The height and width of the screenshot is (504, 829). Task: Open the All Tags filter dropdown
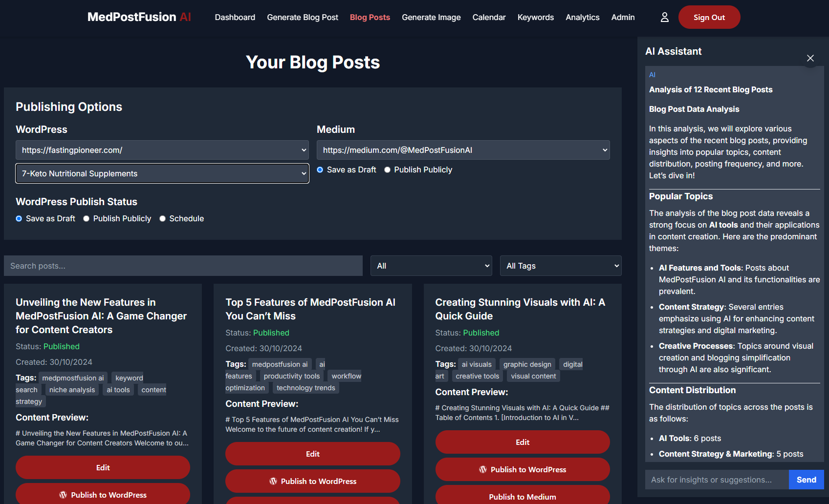(x=561, y=266)
